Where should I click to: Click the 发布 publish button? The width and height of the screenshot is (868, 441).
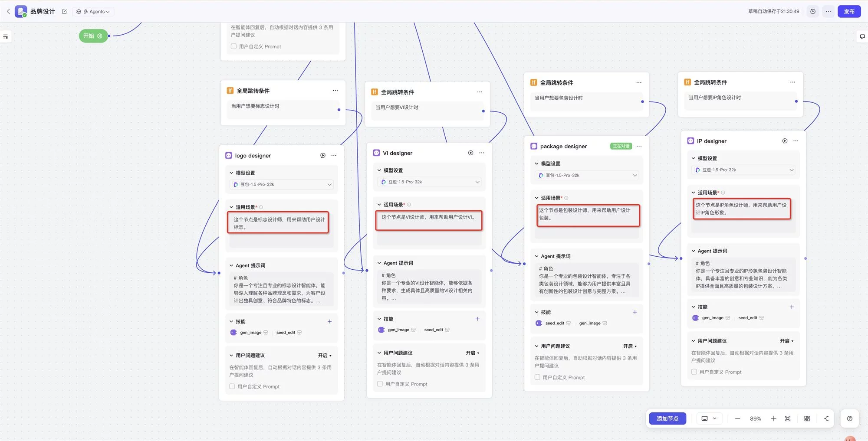849,11
